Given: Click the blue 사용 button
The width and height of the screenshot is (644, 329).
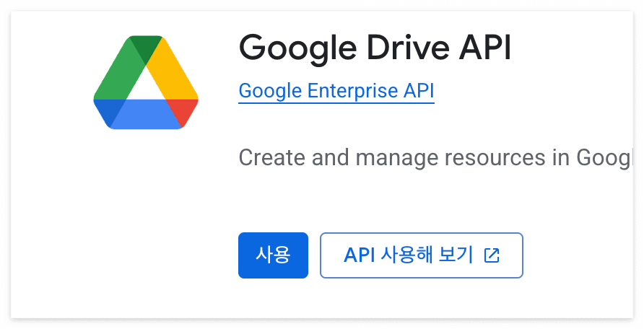Looking at the screenshot, I should click(273, 255).
